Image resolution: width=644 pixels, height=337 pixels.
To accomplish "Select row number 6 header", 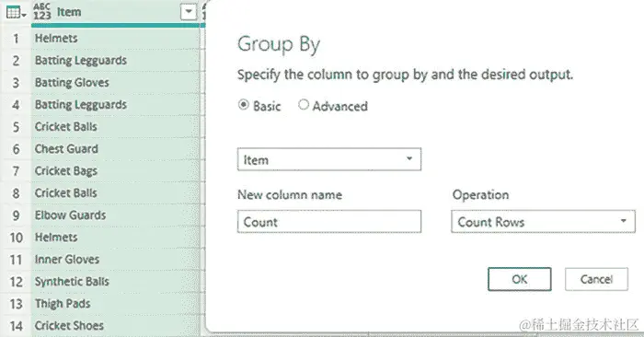I will pos(16,149).
